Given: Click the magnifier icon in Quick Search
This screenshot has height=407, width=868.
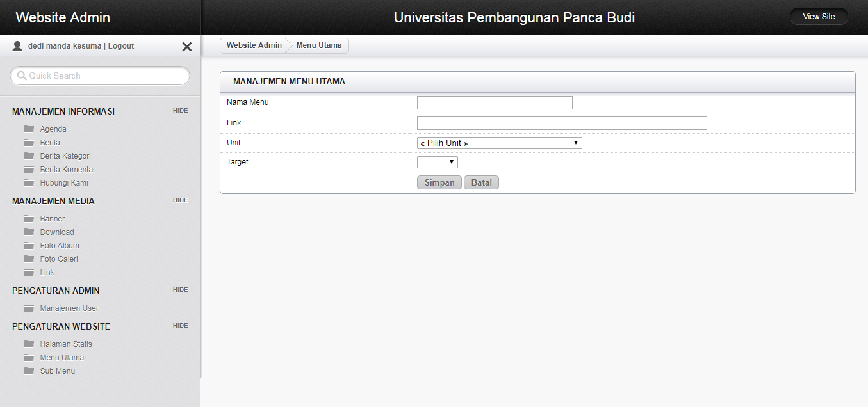Looking at the screenshot, I should 22,76.
